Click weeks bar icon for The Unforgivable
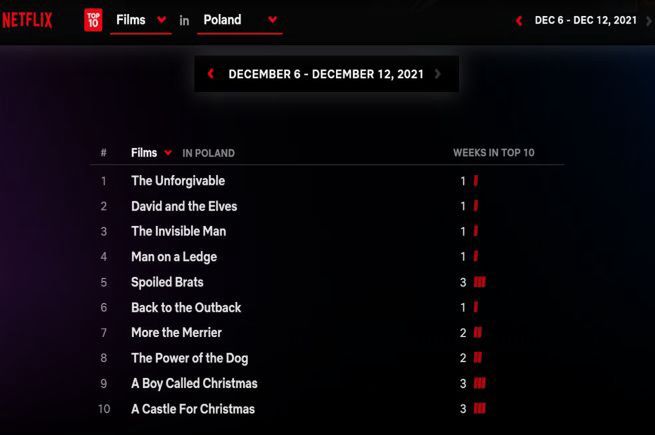The height and width of the screenshot is (435, 655). click(x=476, y=181)
